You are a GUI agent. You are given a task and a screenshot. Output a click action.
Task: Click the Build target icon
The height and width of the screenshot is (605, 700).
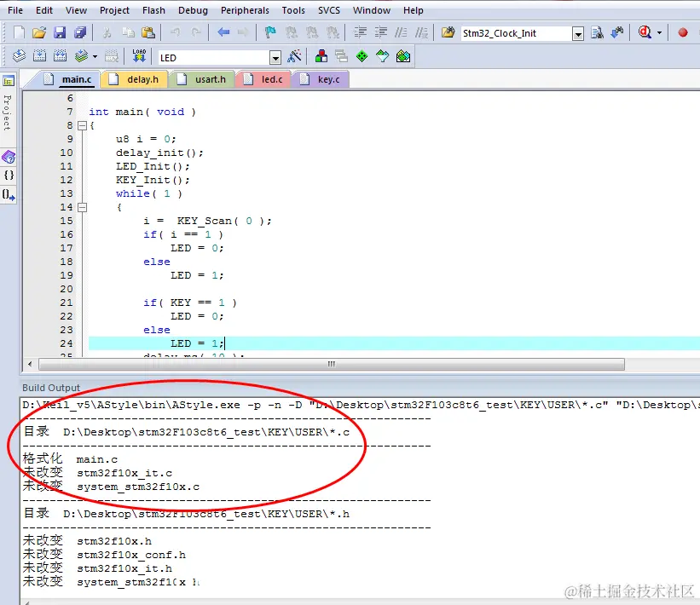pyautogui.click(x=39, y=56)
